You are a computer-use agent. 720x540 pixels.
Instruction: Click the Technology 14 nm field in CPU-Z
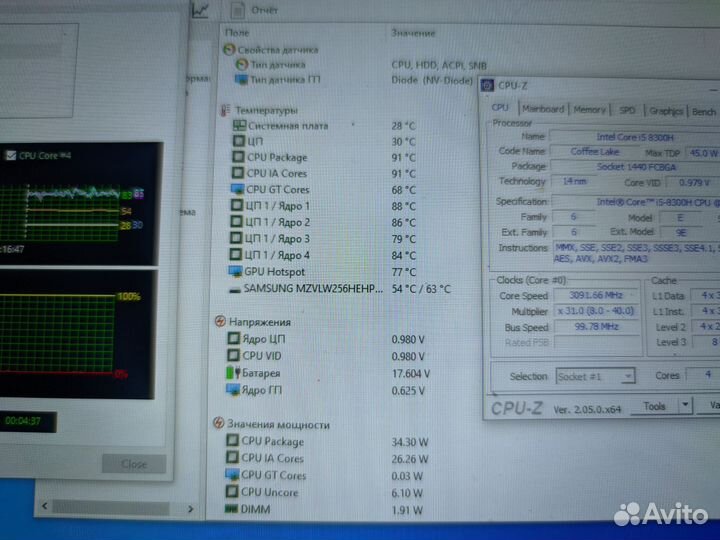coord(575,181)
